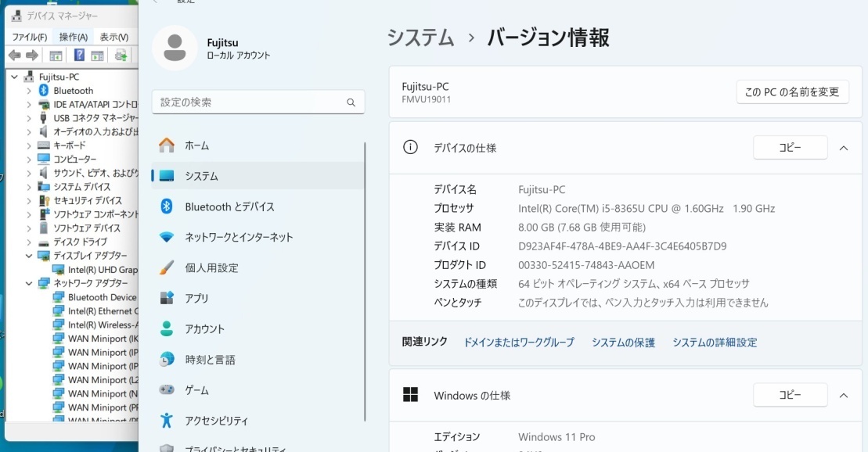
Task: Toggle the console tree icon in Device Manager toolbar
Action: point(56,56)
